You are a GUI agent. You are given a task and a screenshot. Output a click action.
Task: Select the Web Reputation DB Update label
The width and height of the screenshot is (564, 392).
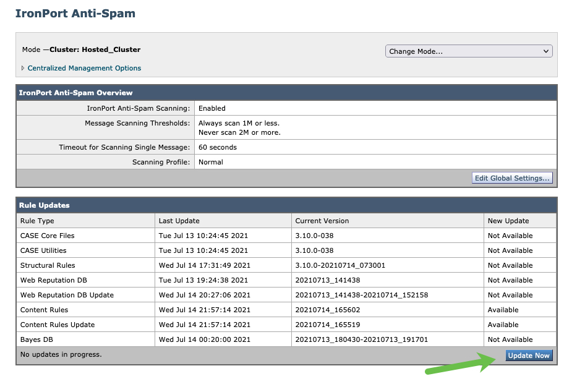67,295
